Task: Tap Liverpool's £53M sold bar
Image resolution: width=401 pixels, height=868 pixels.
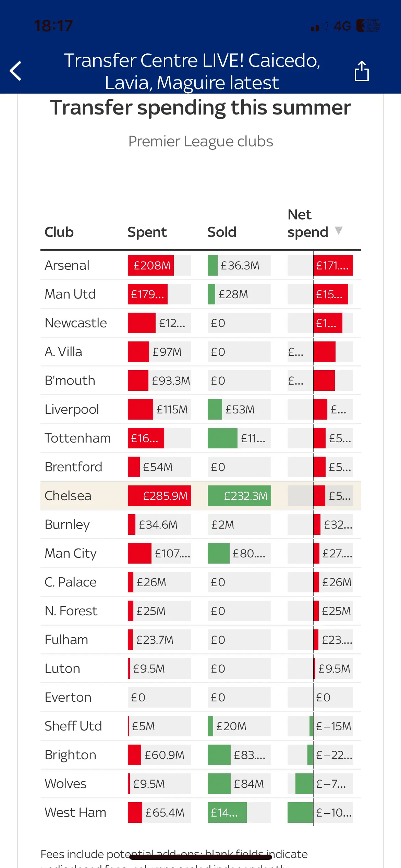Action: pos(215,409)
